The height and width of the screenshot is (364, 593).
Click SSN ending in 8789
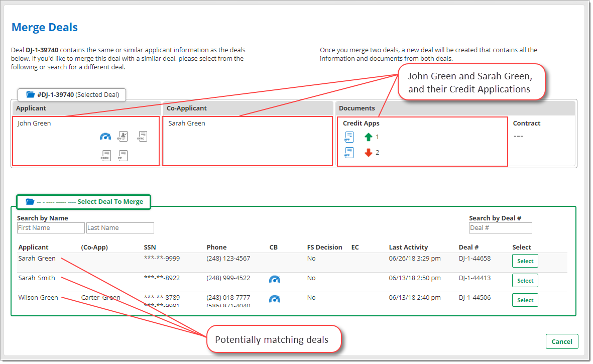[x=162, y=298]
